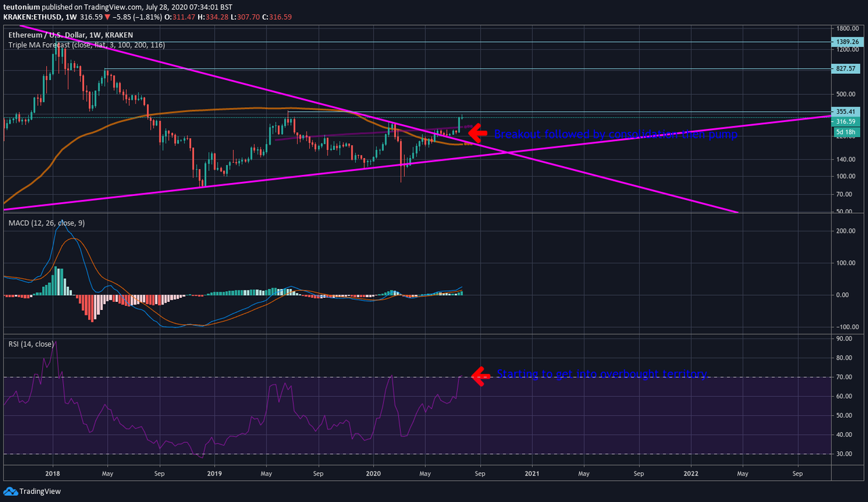
Task: Open the teutonium author name in the header
Action: click(x=22, y=7)
